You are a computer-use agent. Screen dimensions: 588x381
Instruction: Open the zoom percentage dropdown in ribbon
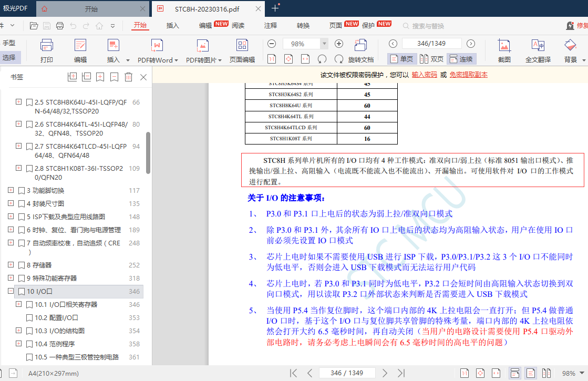pos(324,44)
